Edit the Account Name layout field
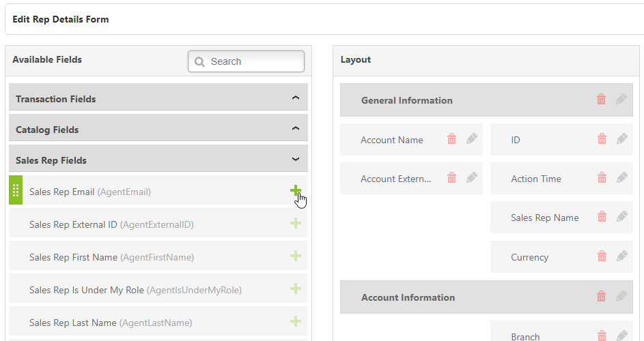This screenshot has width=644, height=341. pyautogui.click(x=472, y=139)
